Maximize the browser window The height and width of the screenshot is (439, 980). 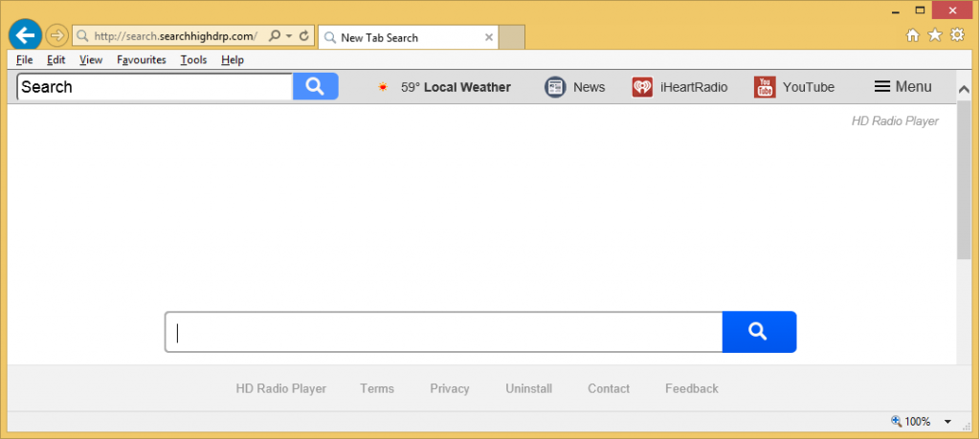pyautogui.click(x=920, y=10)
